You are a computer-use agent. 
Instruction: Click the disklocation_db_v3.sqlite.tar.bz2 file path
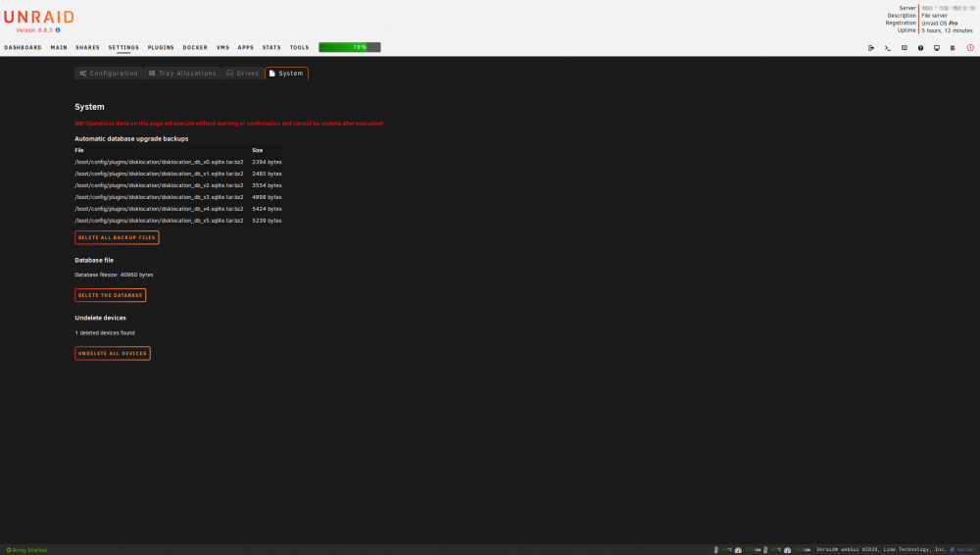[160, 197]
